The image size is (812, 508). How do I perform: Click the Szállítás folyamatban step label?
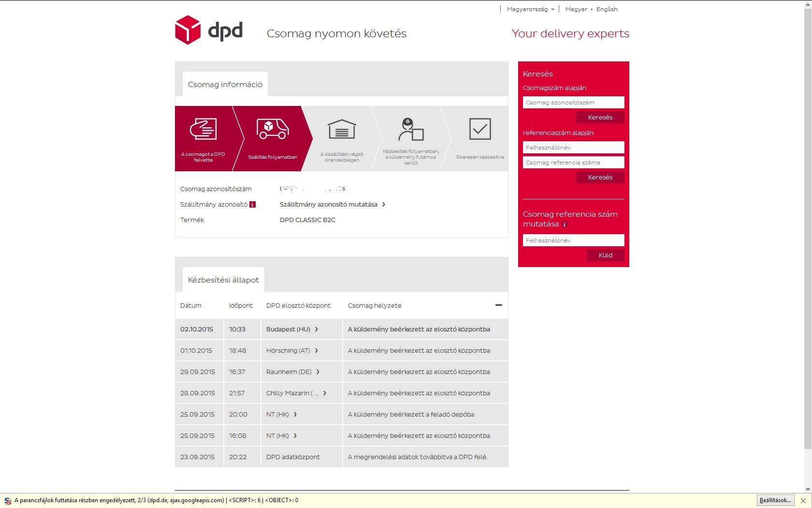273,157
